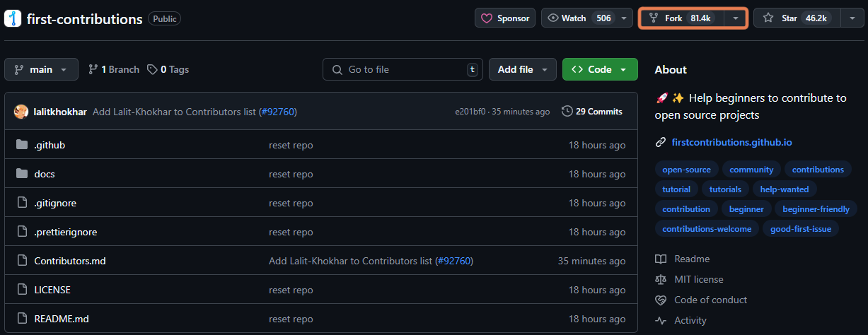The width and height of the screenshot is (868, 335).
Task: View the 0 Tags link
Action: (168, 69)
